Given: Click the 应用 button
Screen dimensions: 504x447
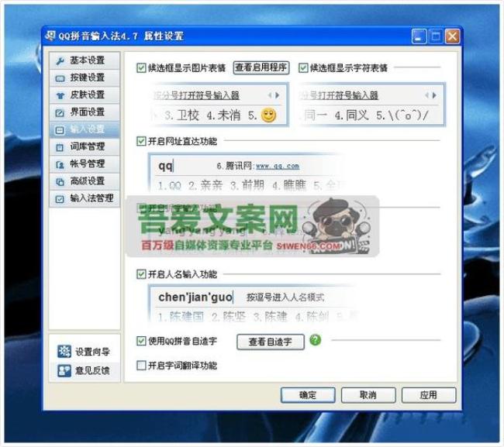Looking at the screenshot, I should pos(429,395).
